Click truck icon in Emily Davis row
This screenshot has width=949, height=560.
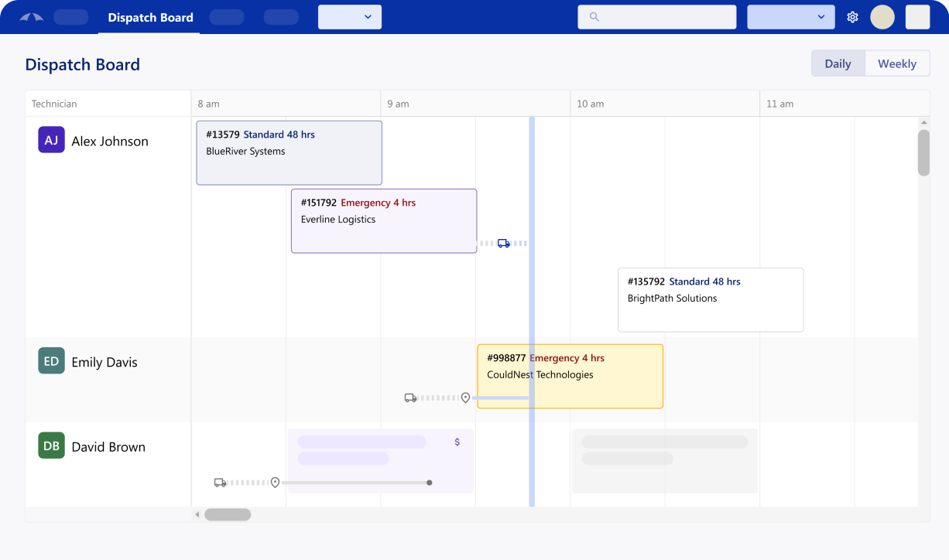(411, 398)
